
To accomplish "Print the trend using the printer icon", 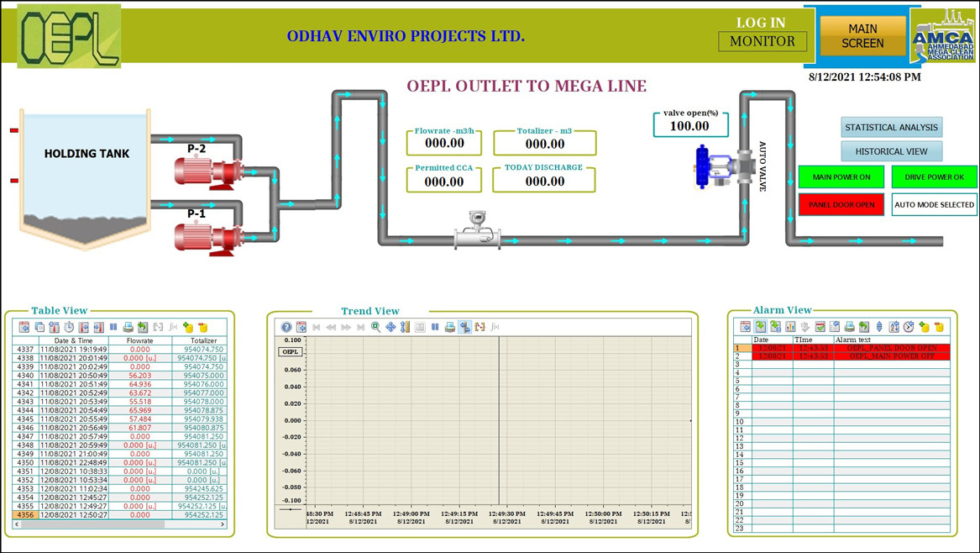I will pyautogui.click(x=450, y=327).
